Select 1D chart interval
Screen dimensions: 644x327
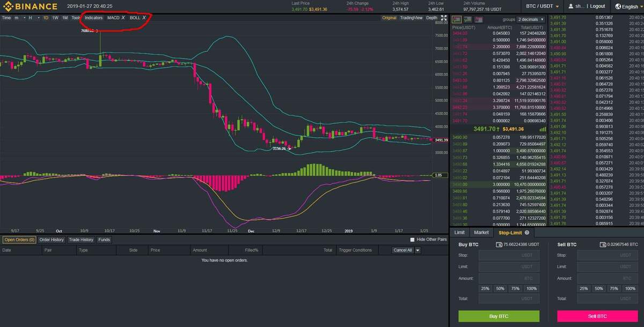(46, 18)
